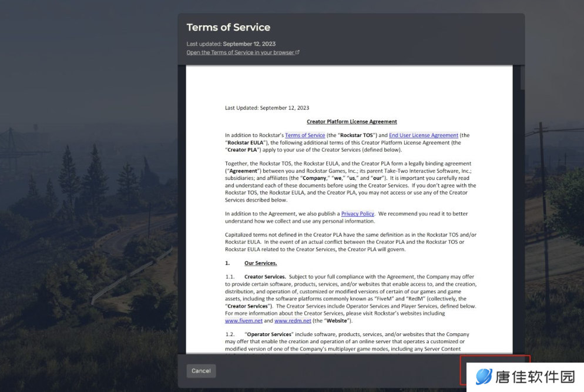Cancel the Terms of Service dialog
This screenshot has height=392, width=584.
(x=201, y=371)
